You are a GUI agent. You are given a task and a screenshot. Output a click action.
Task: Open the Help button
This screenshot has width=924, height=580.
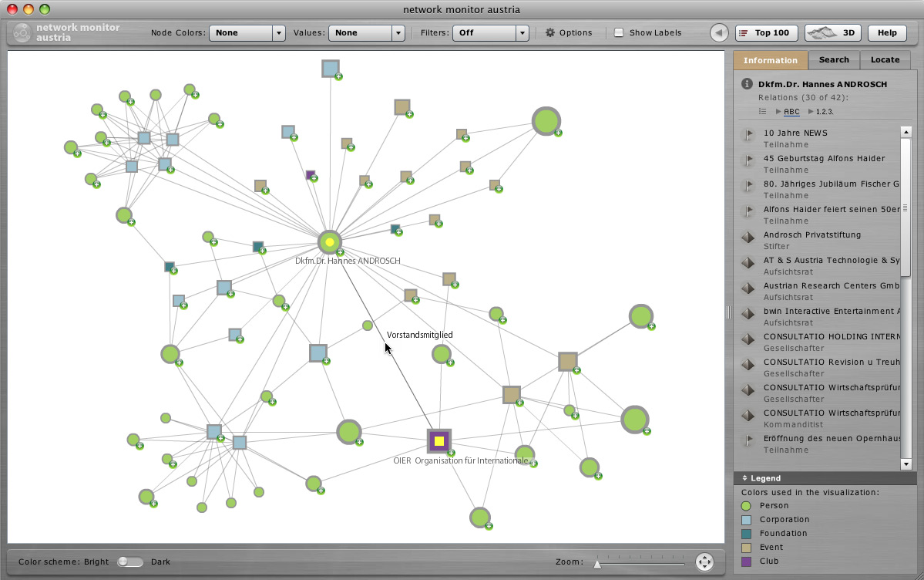887,32
